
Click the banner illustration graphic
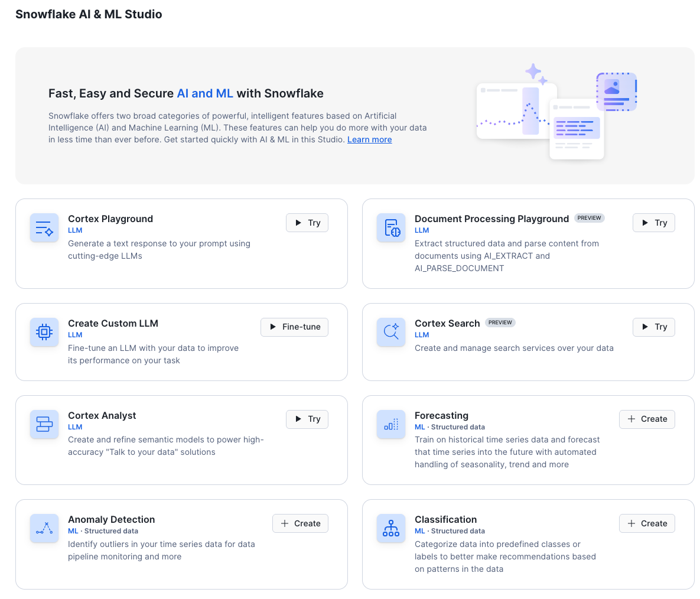[x=556, y=112]
